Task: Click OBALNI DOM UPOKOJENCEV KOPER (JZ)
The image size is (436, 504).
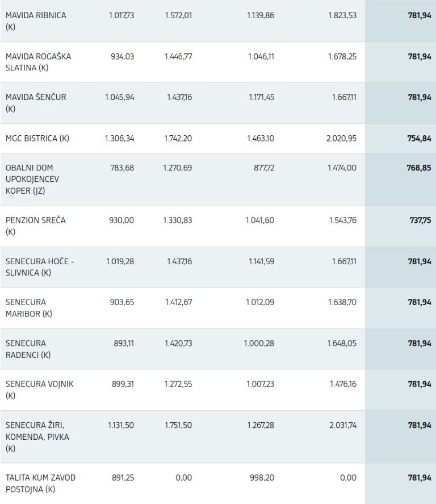Action: click(x=32, y=179)
